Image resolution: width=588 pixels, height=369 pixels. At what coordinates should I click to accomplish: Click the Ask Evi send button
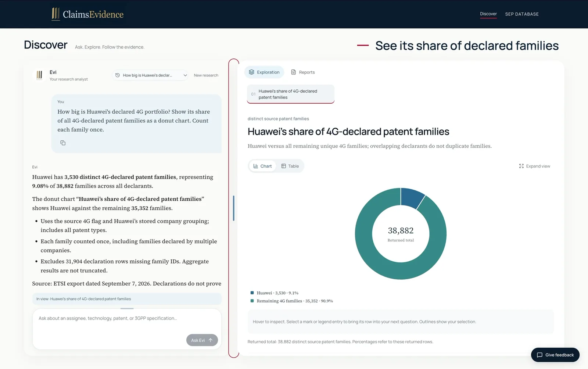coord(202,340)
